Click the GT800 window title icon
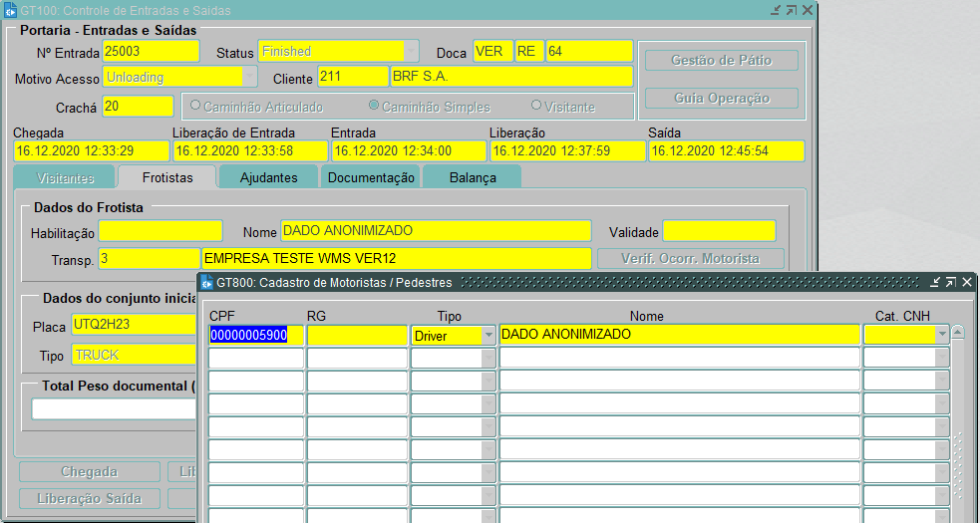 207,283
